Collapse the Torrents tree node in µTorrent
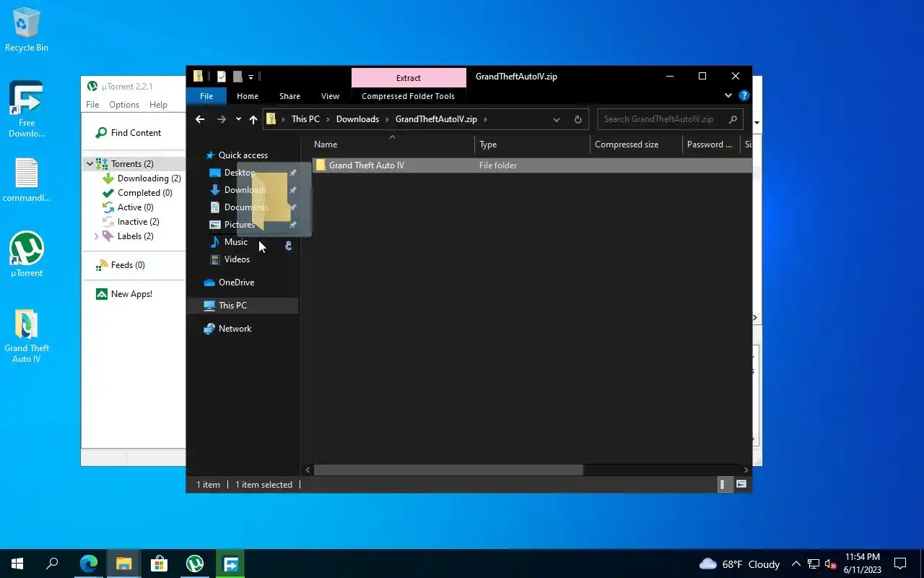Screen dimensions: 924x578 tap(90, 164)
